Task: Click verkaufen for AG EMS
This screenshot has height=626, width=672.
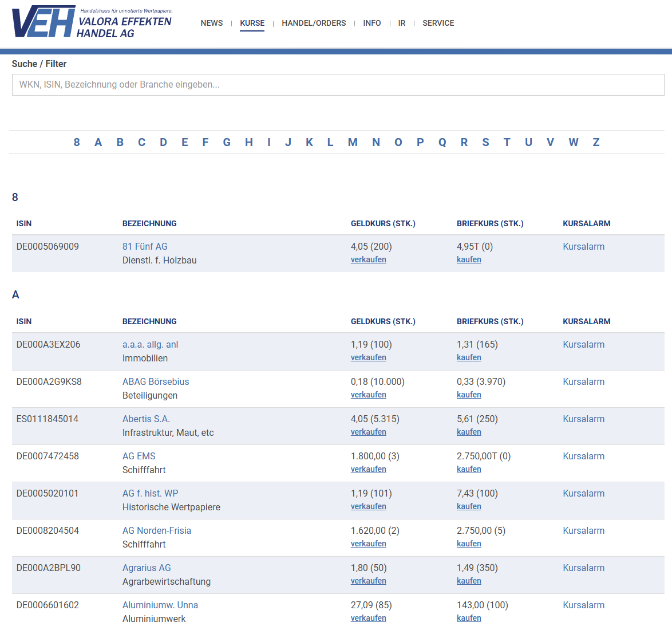Action: coord(368,468)
